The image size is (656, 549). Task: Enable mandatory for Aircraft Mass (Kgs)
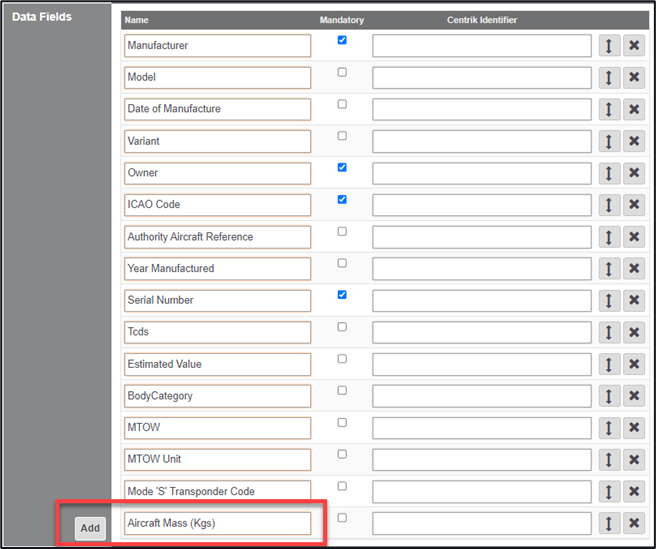pyautogui.click(x=342, y=518)
